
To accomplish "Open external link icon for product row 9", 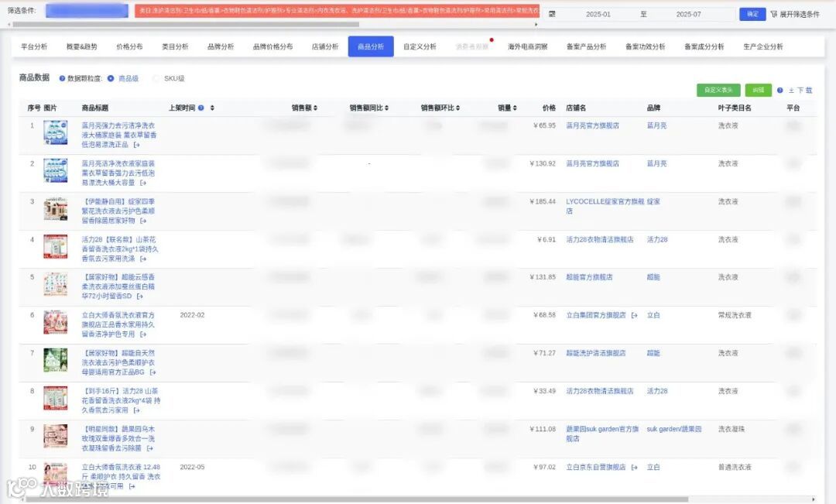I will point(150,448).
